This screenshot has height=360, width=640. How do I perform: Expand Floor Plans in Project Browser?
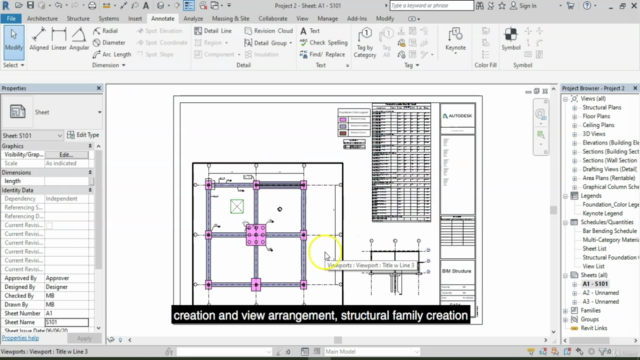tap(574, 117)
